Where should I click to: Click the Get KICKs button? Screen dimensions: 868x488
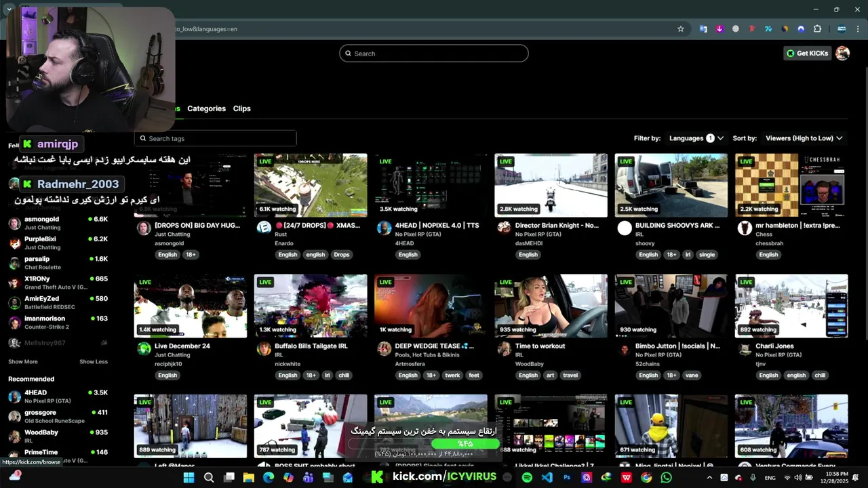pos(807,53)
